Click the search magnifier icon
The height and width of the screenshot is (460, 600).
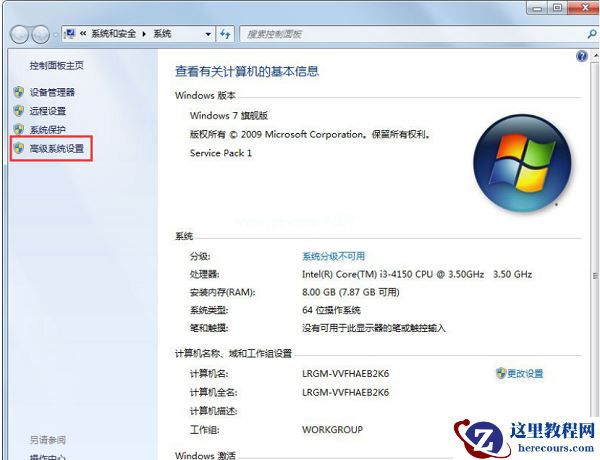click(x=592, y=34)
